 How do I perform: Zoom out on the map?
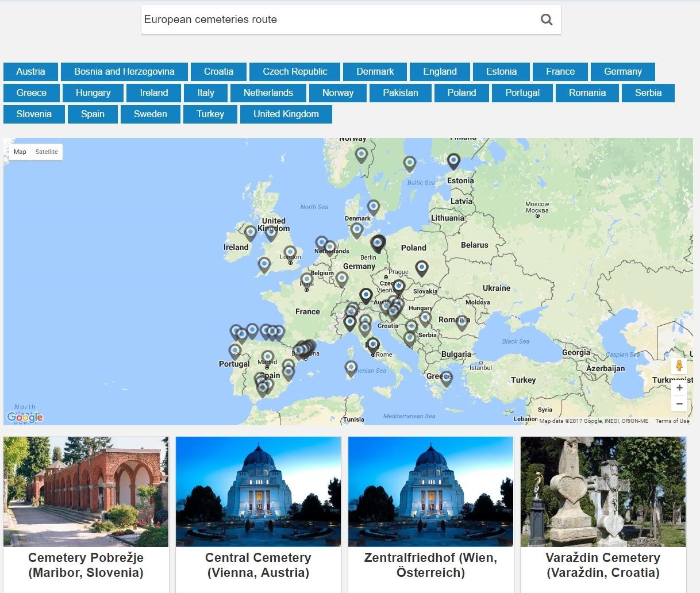679,404
